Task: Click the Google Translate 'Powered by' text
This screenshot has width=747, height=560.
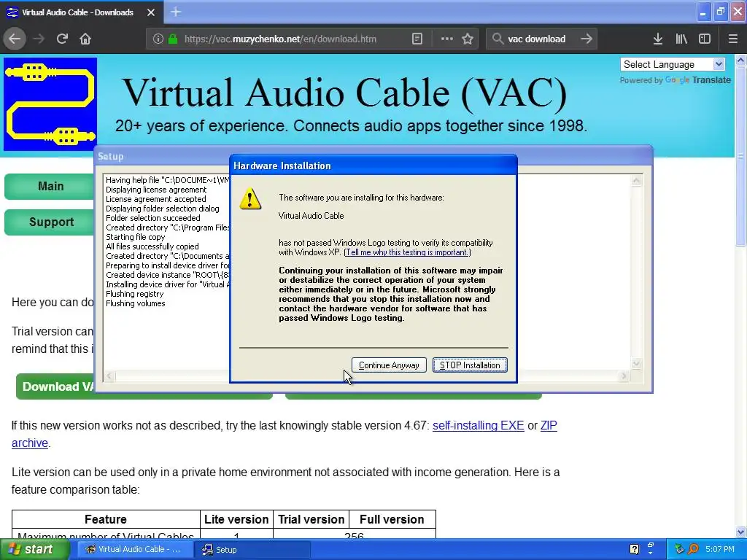Action: point(641,80)
